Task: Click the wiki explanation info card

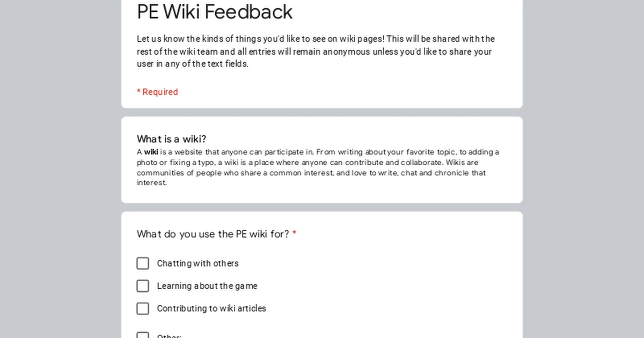Action: (x=322, y=158)
